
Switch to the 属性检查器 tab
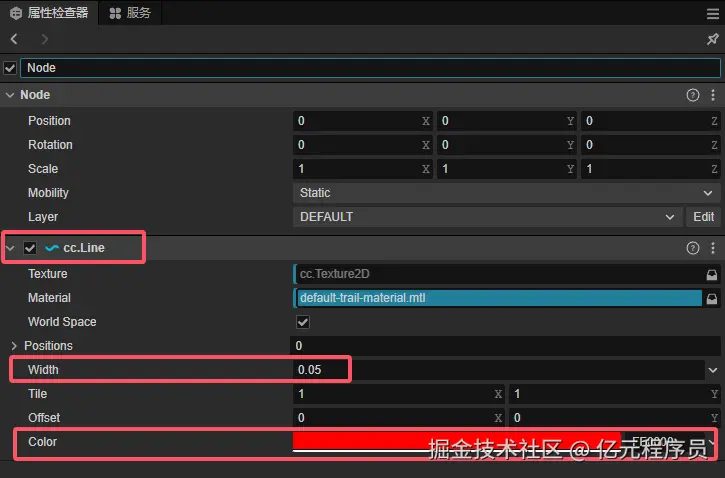pyautogui.click(x=49, y=13)
